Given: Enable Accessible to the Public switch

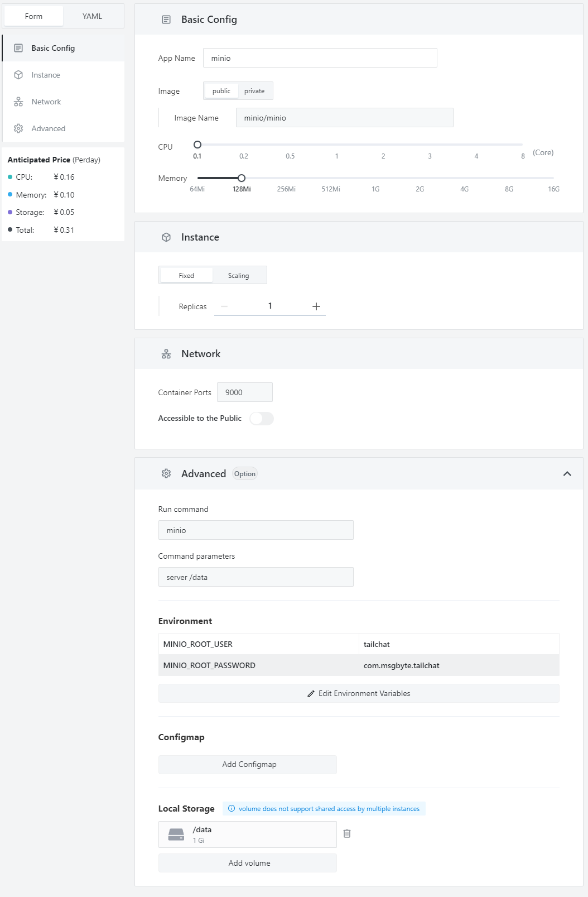Looking at the screenshot, I should 262,419.
